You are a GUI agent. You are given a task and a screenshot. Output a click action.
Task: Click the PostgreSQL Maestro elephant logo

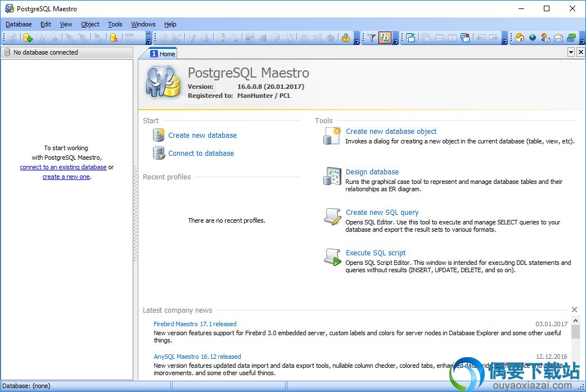pos(163,82)
